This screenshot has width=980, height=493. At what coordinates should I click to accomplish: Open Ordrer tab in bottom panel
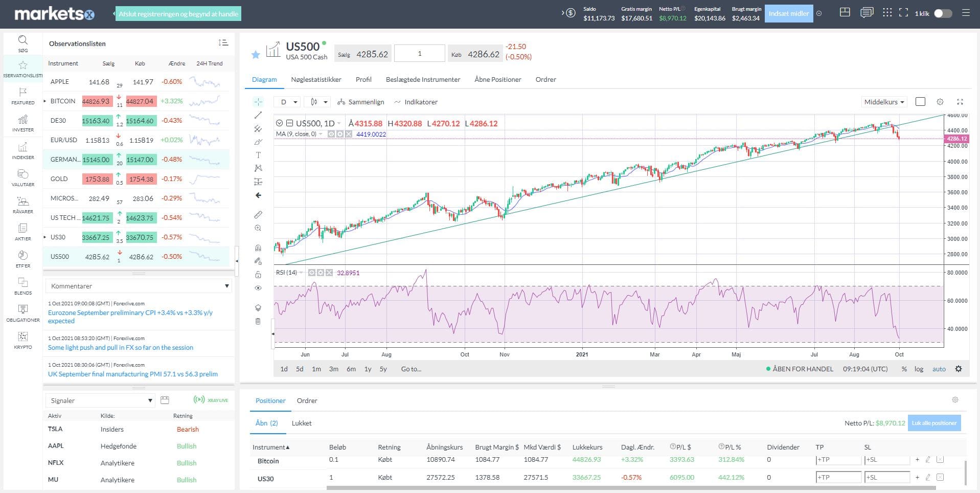(307, 400)
